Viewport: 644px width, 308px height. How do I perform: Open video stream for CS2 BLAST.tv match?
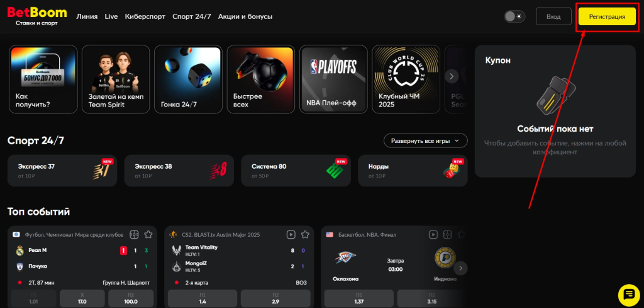(x=291, y=235)
